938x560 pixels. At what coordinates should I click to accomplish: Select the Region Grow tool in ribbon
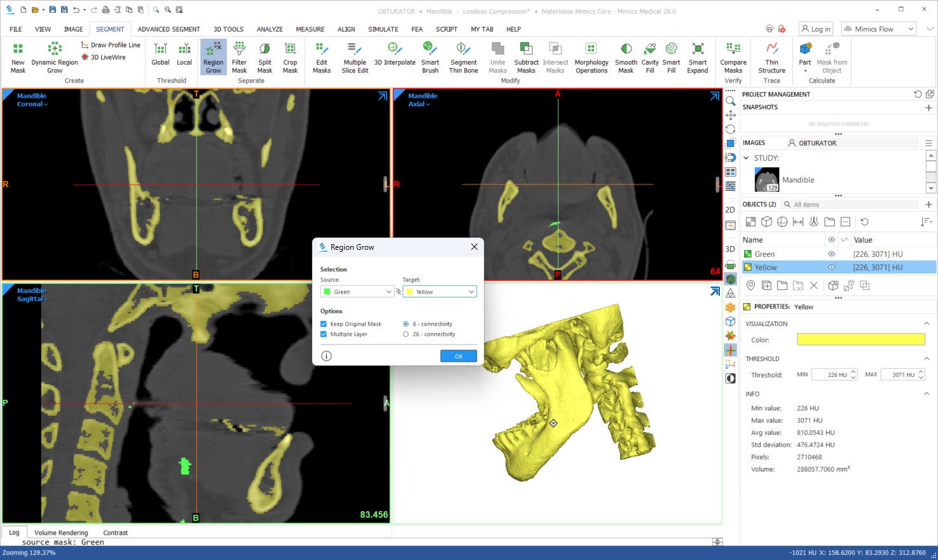[x=213, y=57]
